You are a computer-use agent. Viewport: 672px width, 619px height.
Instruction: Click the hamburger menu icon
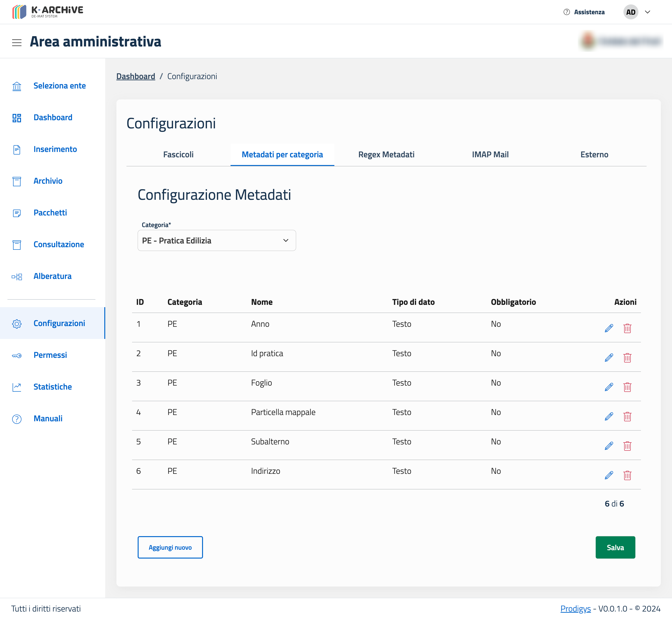pyautogui.click(x=17, y=42)
